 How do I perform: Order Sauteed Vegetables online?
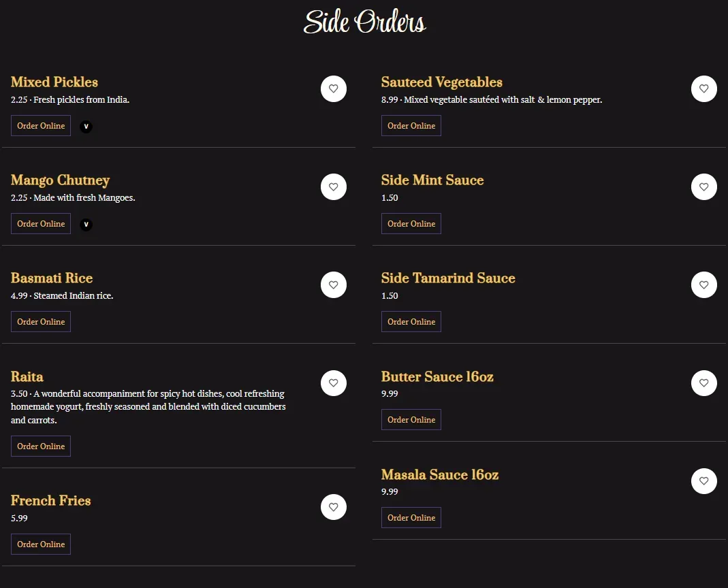pos(411,126)
